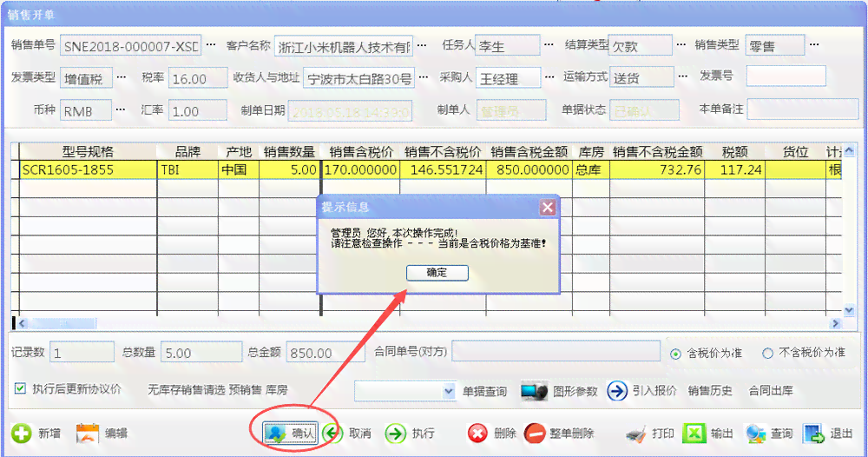This screenshot has height=457, width=868.
Task: Click the 发票号 input field
Action: tap(786, 76)
